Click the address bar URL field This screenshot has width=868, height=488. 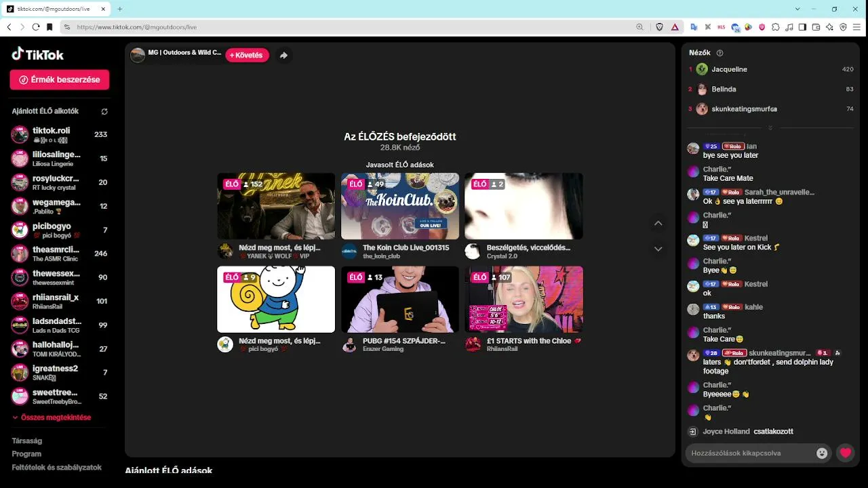coord(353,27)
